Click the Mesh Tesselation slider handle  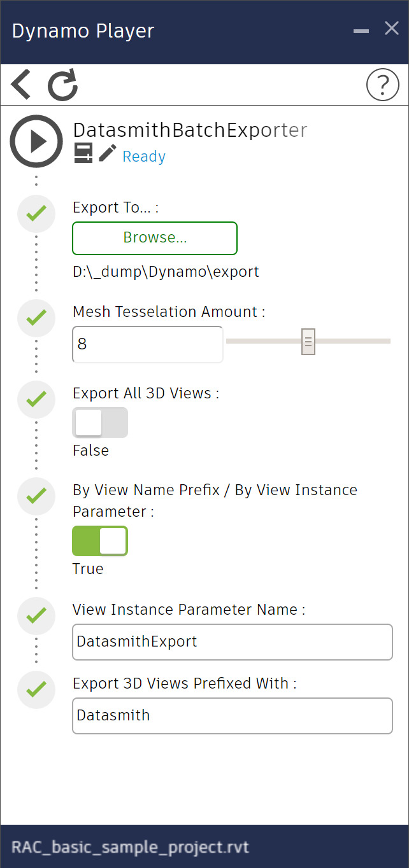pos(308,342)
